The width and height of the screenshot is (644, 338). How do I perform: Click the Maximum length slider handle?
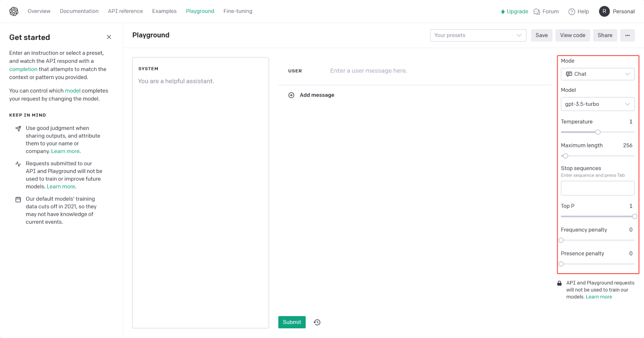pyautogui.click(x=565, y=156)
